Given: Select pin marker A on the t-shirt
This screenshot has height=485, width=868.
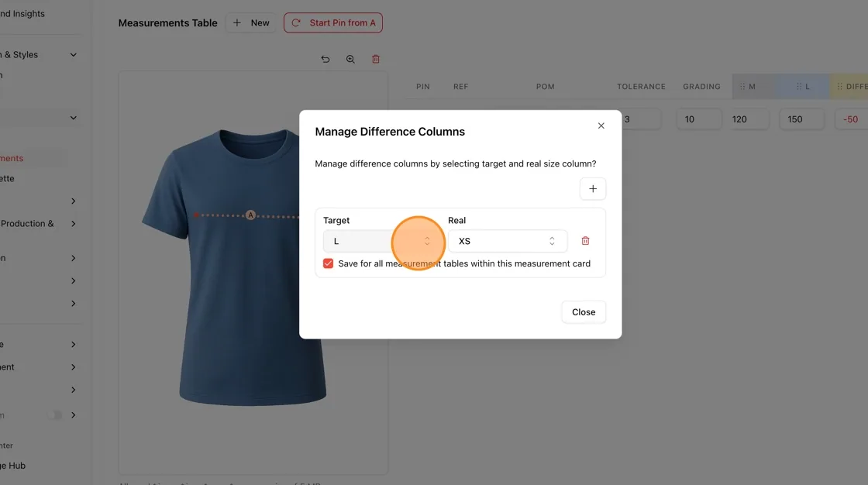Looking at the screenshot, I should [250, 215].
